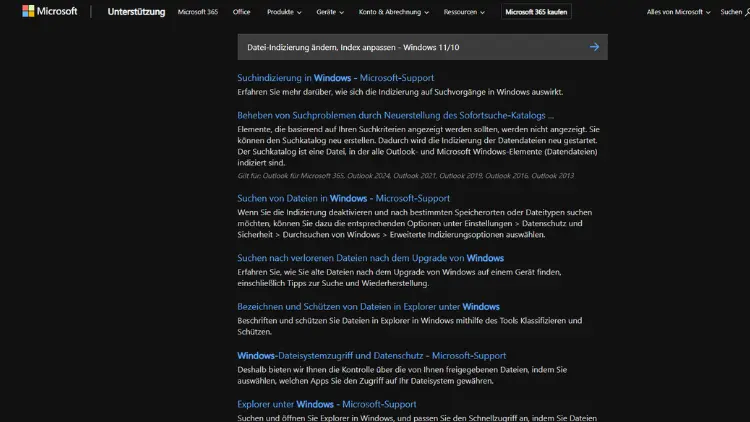Open Bezeichnen und Schützen von Dateien result
This screenshot has height=422, width=750.
[x=368, y=307]
